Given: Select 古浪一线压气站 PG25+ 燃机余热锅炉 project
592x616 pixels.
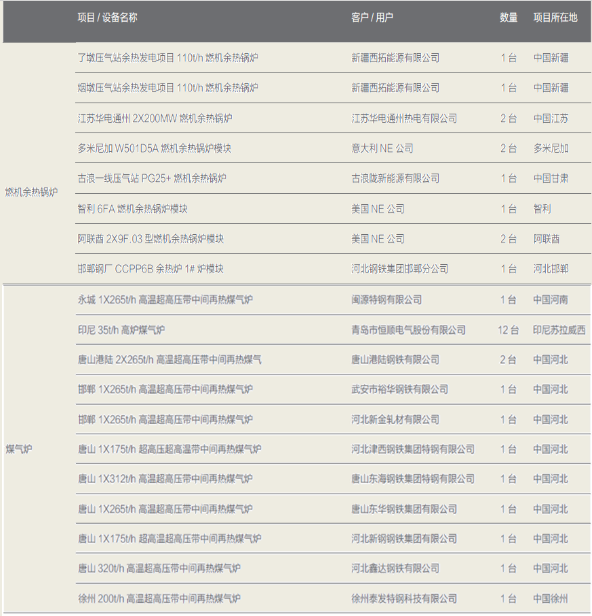Looking at the screenshot, I should pyautogui.click(x=152, y=178).
